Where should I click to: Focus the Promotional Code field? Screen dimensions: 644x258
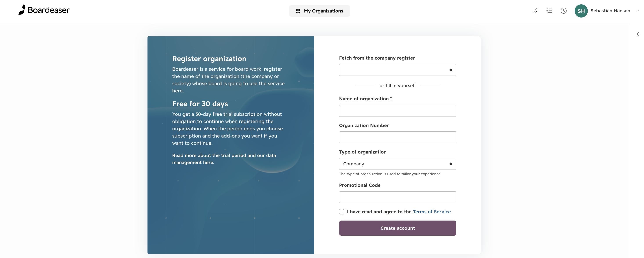click(398, 197)
